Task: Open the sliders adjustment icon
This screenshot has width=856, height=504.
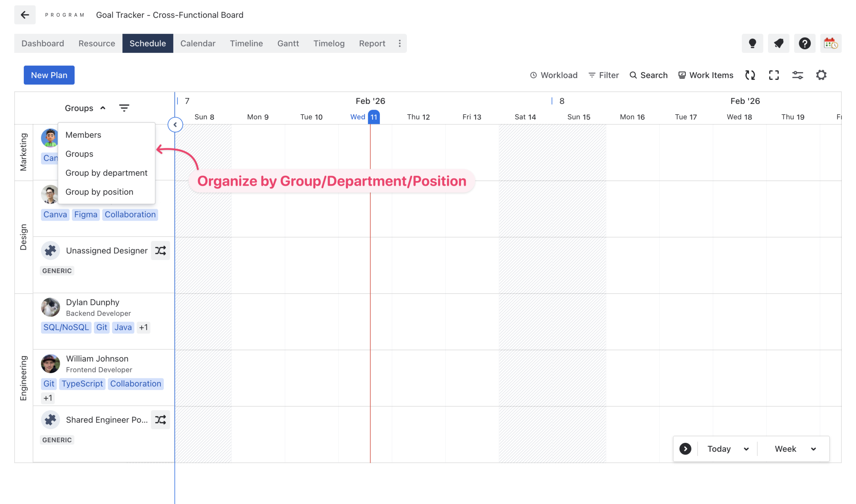Action: point(797,75)
